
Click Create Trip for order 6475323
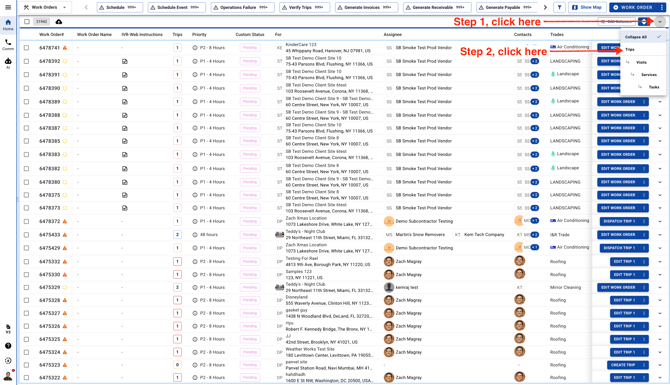pos(623,365)
